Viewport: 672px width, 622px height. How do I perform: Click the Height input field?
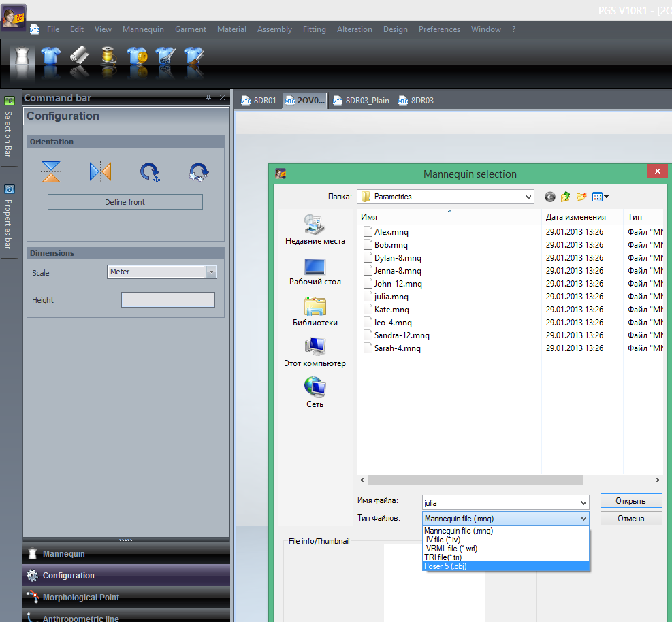point(167,300)
